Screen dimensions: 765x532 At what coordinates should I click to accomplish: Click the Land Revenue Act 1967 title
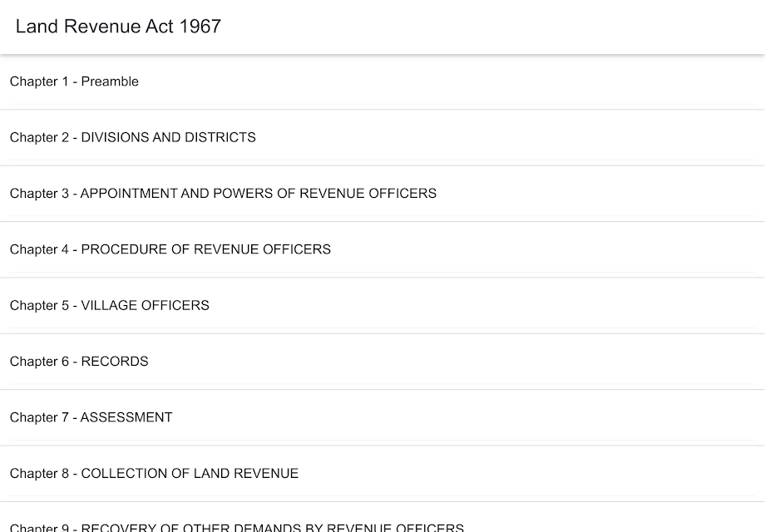pyautogui.click(x=119, y=27)
